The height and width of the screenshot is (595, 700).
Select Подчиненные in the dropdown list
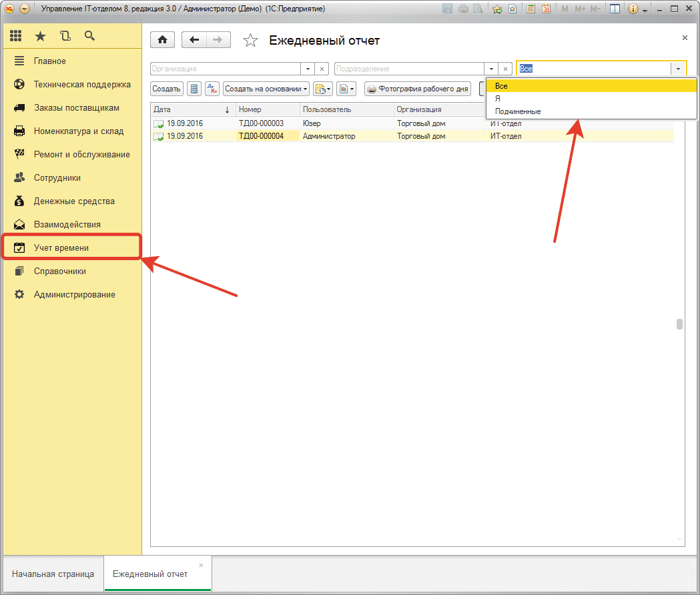coord(518,111)
